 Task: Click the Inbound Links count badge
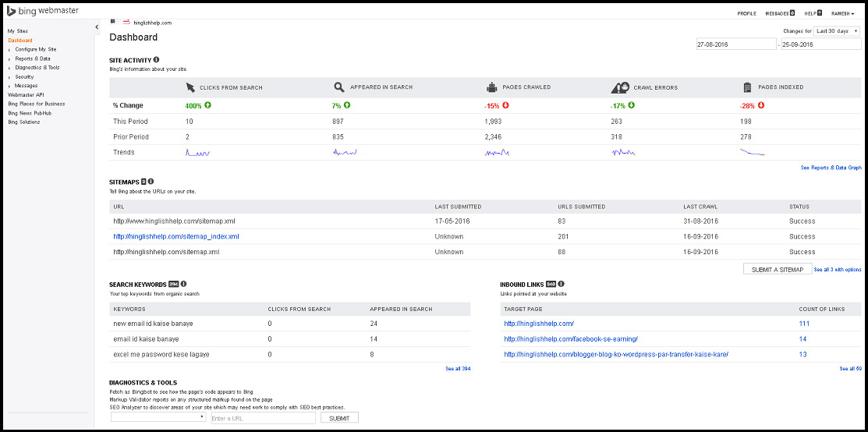[x=551, y=284]
